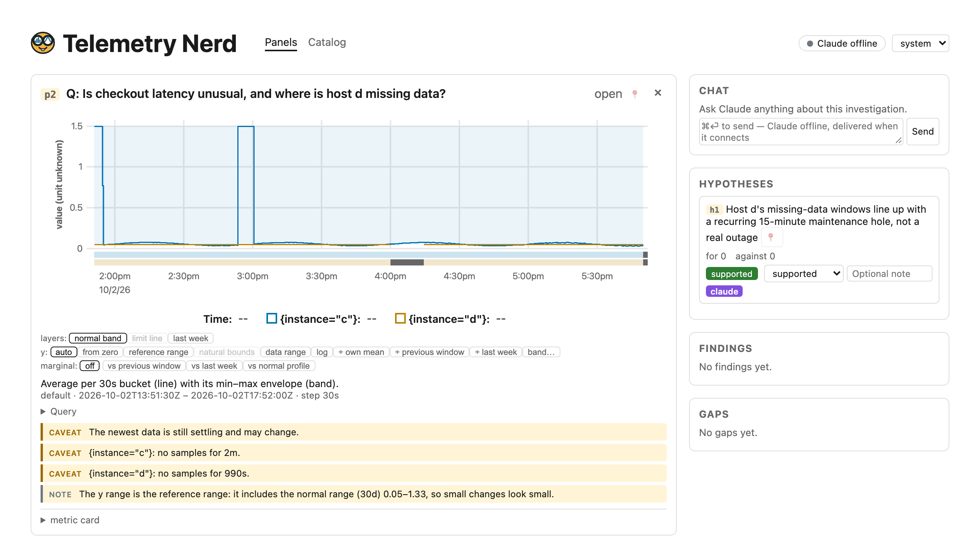Pin the p2 panel with pin icon
The image size is (980, 560).
[x=635, y=93]
